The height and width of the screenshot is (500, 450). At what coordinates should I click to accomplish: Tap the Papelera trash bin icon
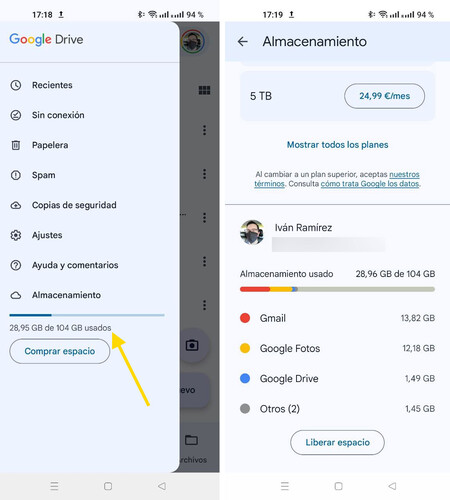16,145
